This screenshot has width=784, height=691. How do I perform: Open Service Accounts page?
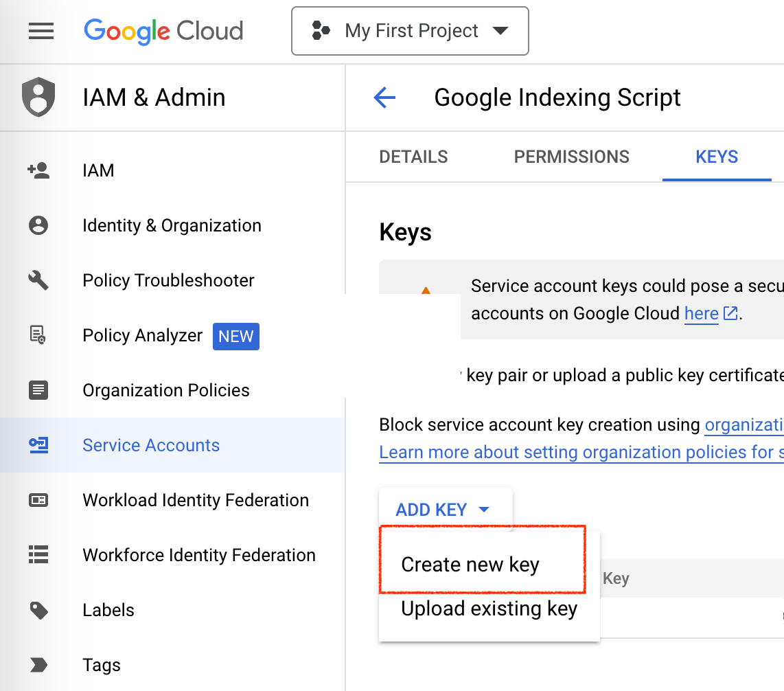point(172,445)
